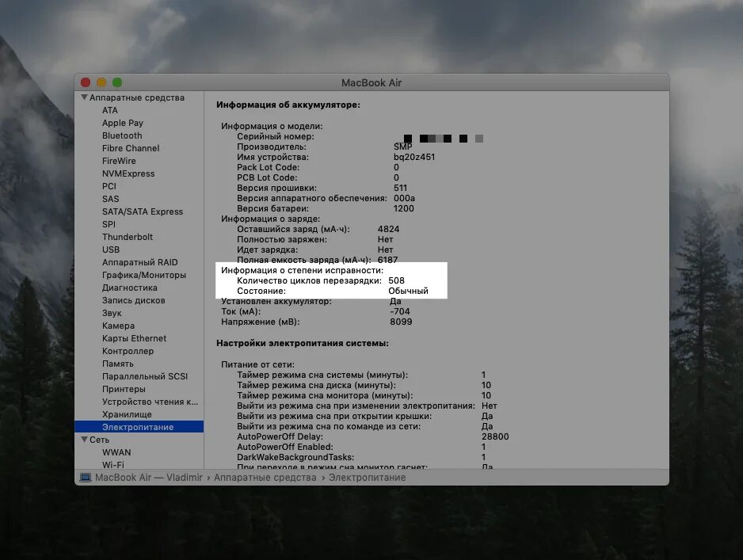Image resolution: width=743 pixels, height=560 pixels.
Task: Close the MacBook Air window
Action: pyautogui.click(x=86, y=82)
